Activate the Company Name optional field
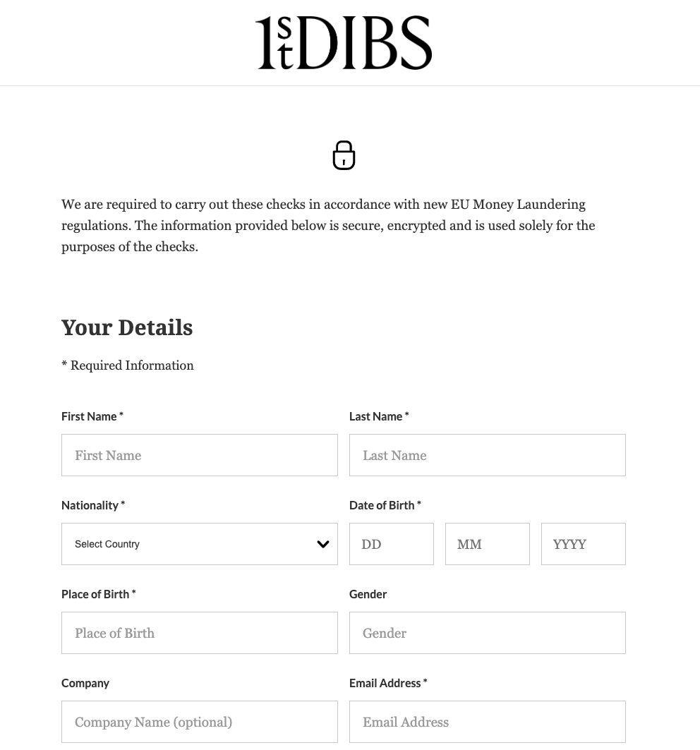Screen dimensions: 700x750 (x=200, y=722)
